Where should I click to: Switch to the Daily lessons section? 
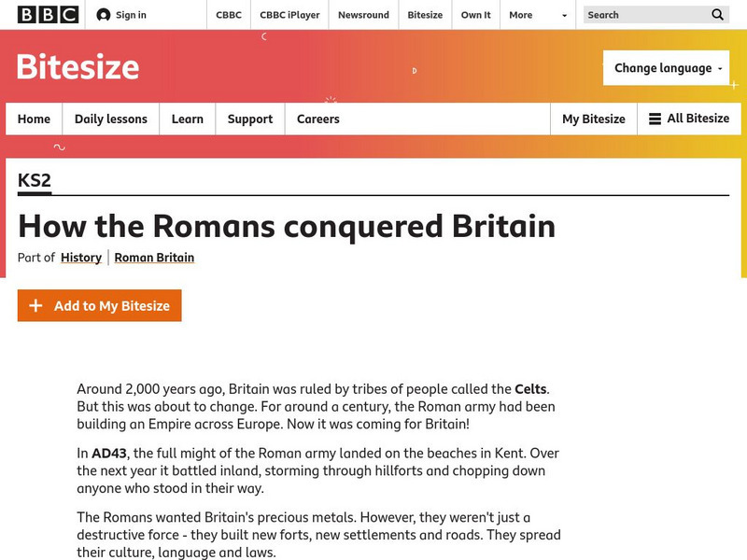(x=111, y=119)
